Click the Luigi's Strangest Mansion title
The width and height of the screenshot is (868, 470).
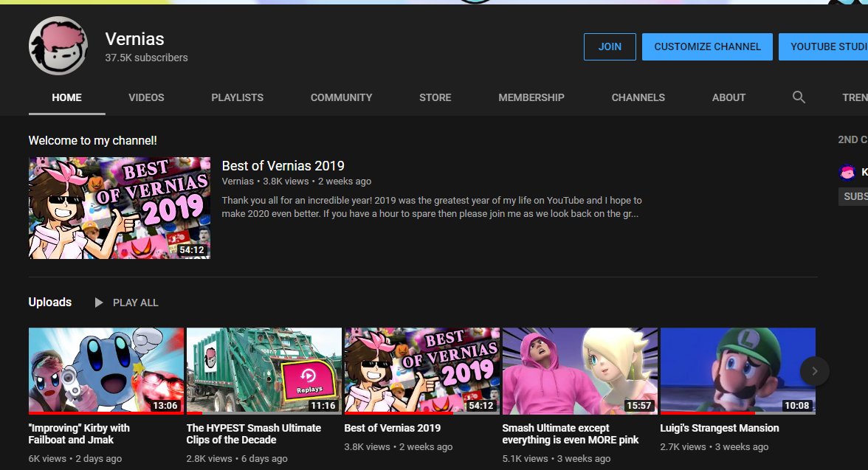click(720, 428)
